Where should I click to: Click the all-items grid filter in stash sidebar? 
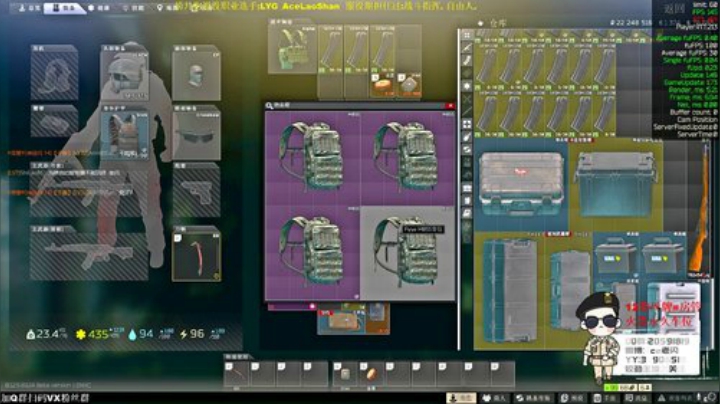[x=467, y=35]
